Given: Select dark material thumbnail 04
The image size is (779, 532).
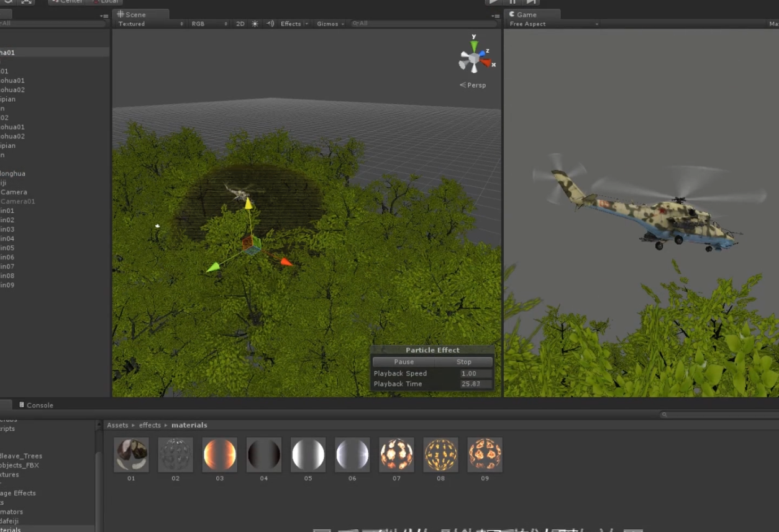Looking at the screenshot, I should click(264, 454).
